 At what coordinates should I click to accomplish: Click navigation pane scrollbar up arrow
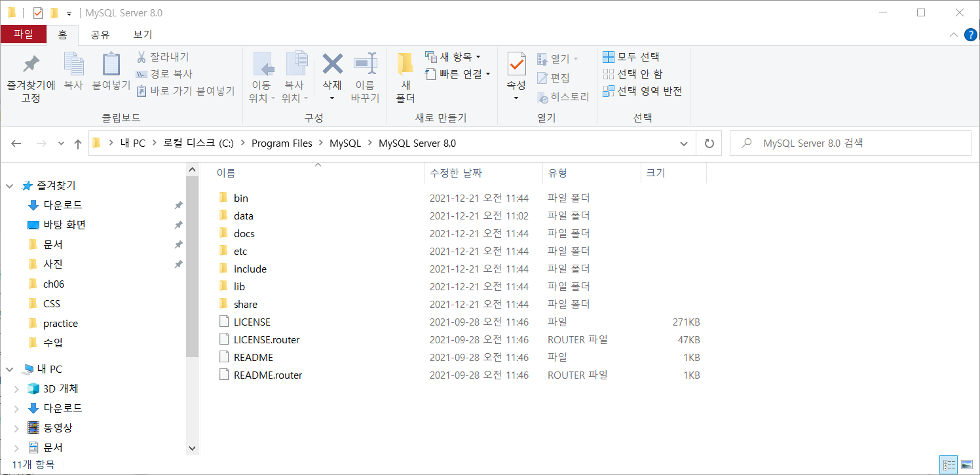tap(192, 170)
